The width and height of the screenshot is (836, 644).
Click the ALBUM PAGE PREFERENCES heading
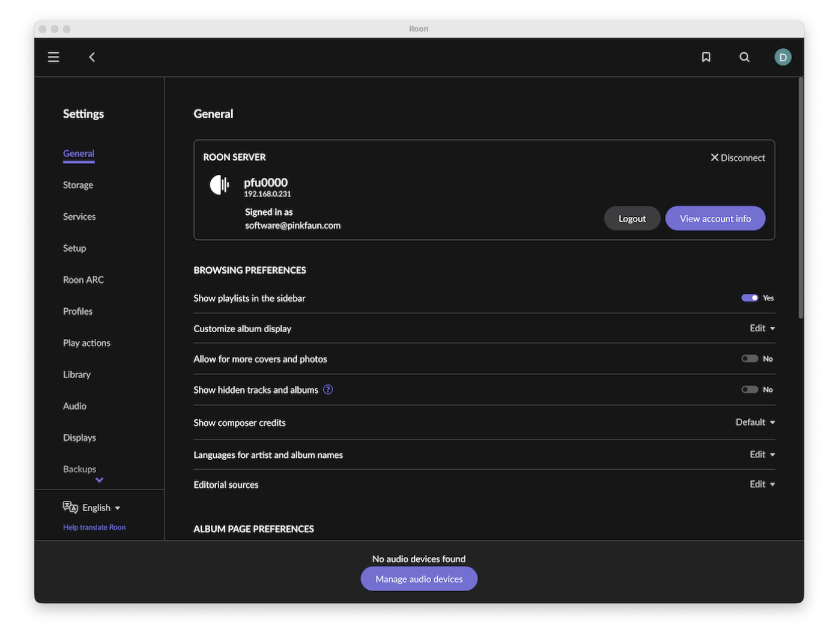click(x=253, y=529)
